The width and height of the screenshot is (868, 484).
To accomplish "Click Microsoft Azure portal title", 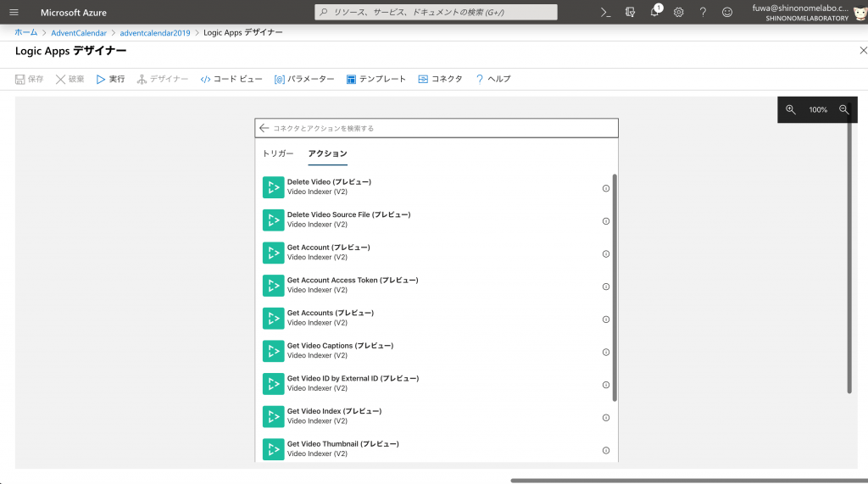I will [74, 12].
